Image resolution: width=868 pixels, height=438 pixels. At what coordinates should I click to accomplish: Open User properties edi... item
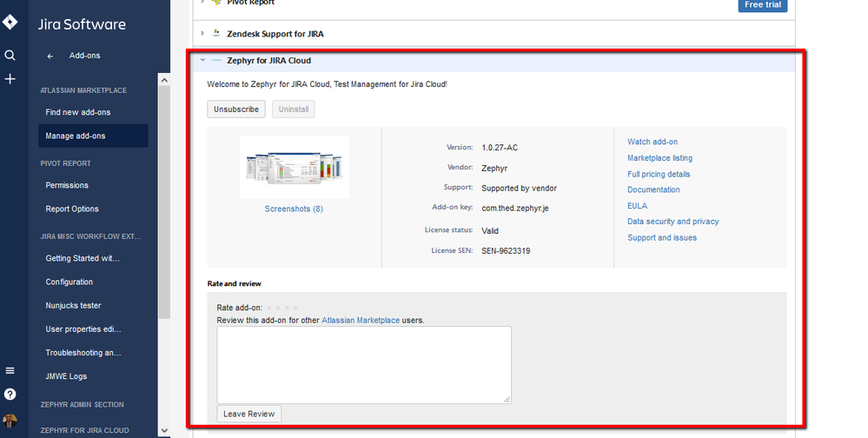pyautogui.click(x=83, y=328)
